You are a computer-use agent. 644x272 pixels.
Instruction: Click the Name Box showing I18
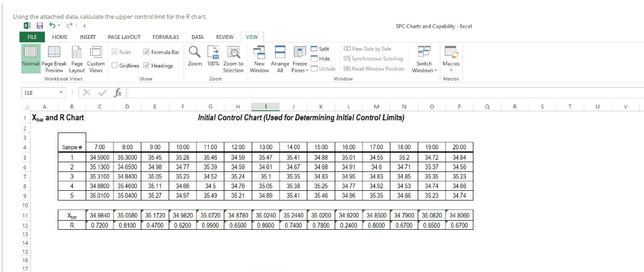coord(39,93)
